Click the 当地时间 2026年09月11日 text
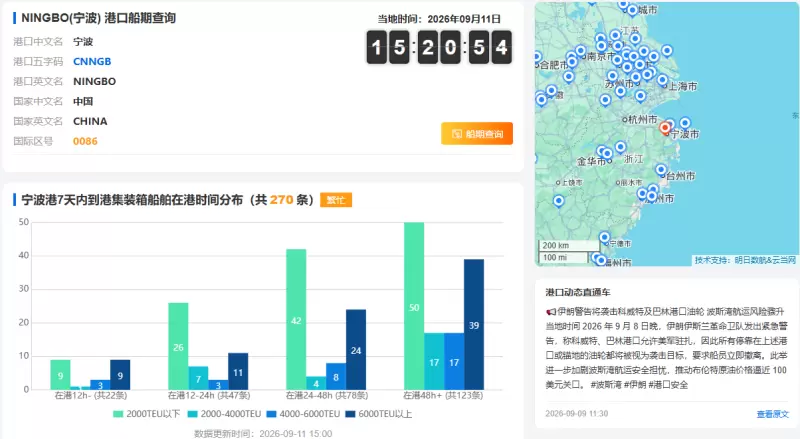 point(439,19)
